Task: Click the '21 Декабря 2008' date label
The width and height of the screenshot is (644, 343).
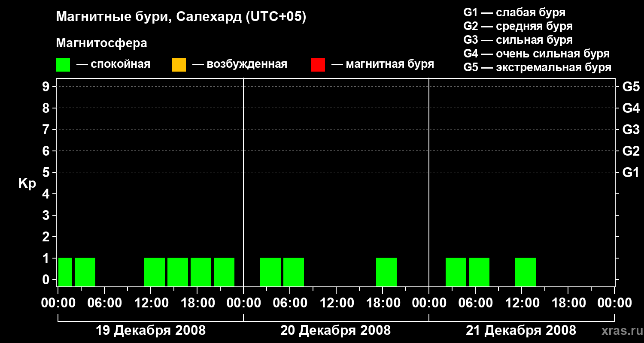Action: [x=521, y=331]
